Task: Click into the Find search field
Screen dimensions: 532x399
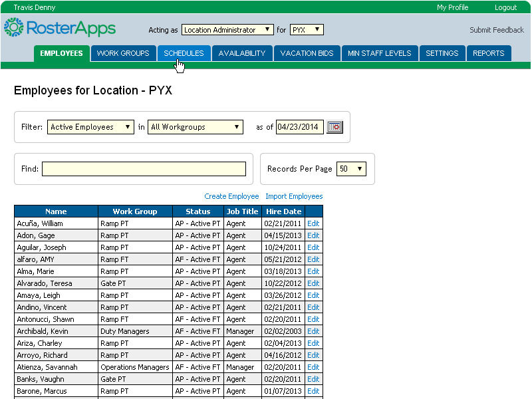Action: 144,169
